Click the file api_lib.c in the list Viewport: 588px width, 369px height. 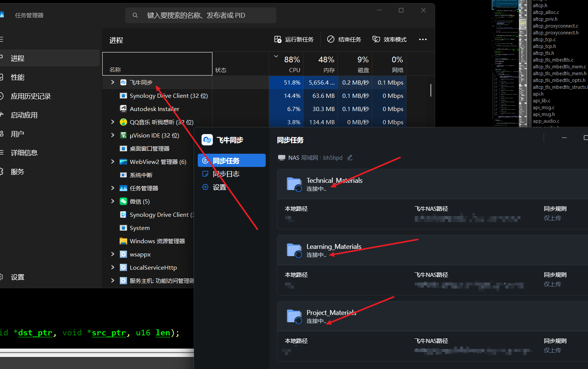(542, 100)
